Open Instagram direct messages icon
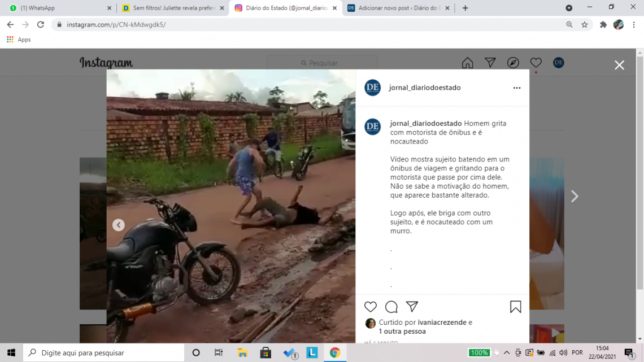644x362 pixels. pos(490,63)
